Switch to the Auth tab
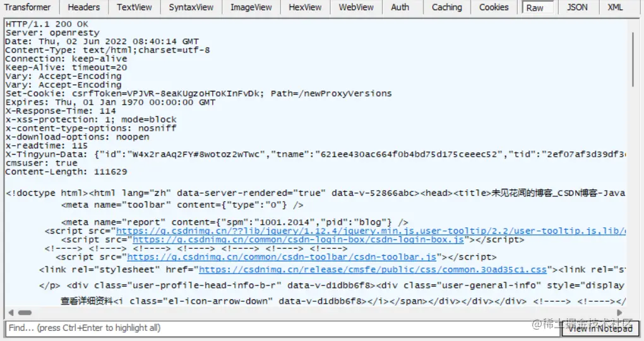 (400, 8)
